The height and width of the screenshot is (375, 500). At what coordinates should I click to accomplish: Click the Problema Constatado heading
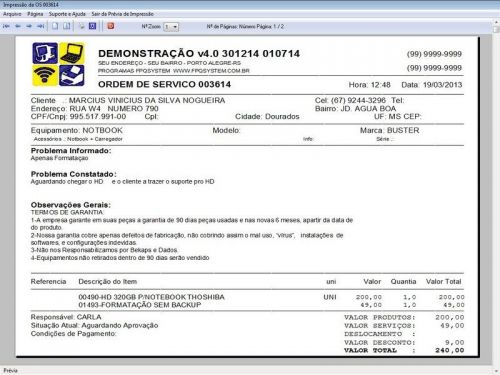pyautogui.click(x=74, y=174)
